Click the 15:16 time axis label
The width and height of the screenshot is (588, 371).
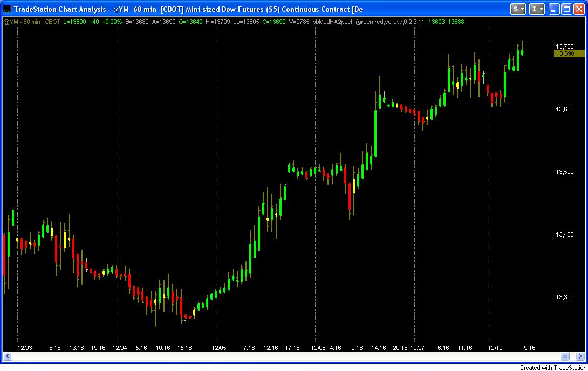tap(184, 348)
